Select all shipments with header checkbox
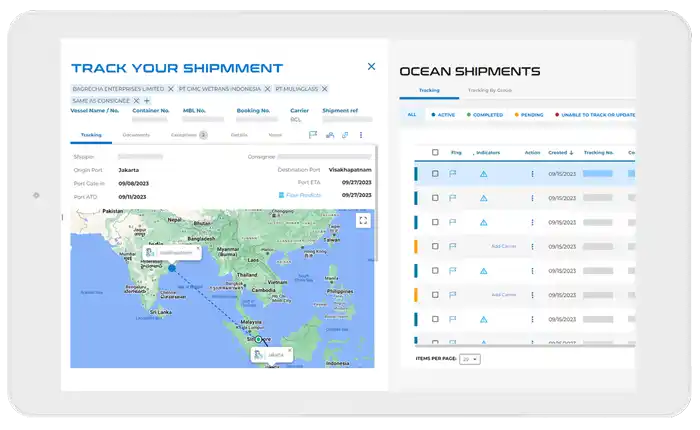The width and height of the screenshot is (700, 430). point(435,153)
